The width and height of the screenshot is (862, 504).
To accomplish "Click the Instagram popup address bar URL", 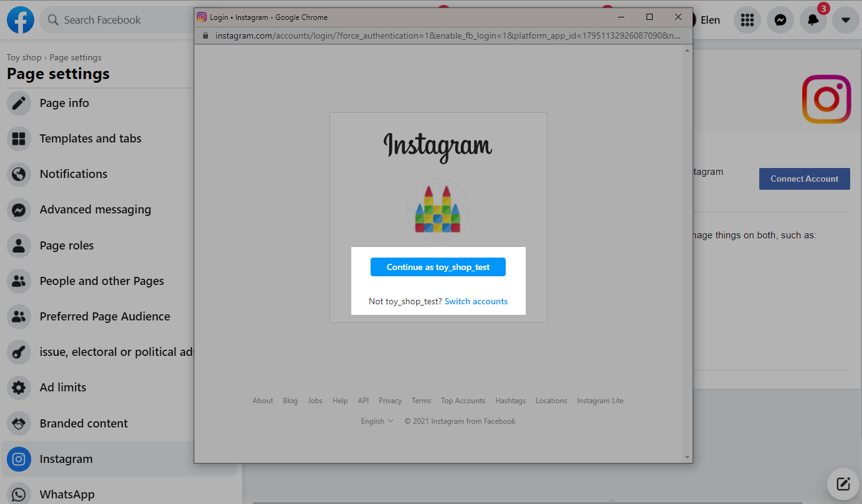I will click(x=447, y=35).
